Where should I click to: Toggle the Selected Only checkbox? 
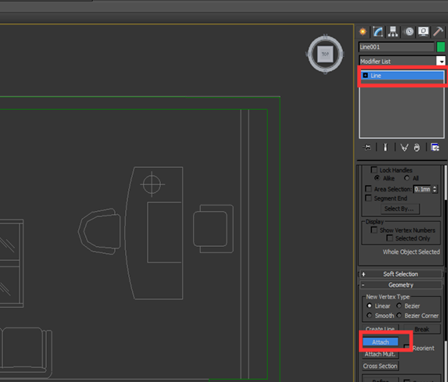point(389,238)
